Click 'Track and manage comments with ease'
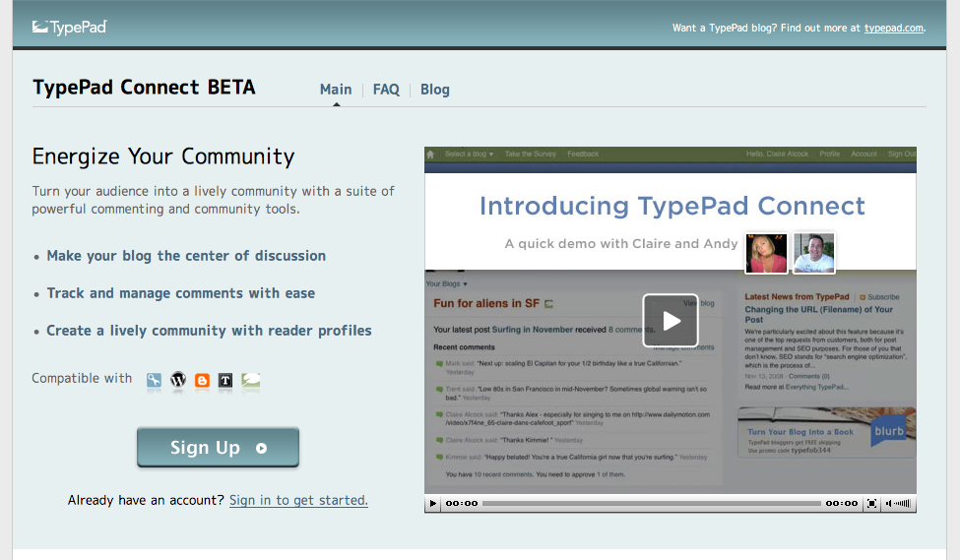Viewport: 960px width, 560px height. [180, 293]
